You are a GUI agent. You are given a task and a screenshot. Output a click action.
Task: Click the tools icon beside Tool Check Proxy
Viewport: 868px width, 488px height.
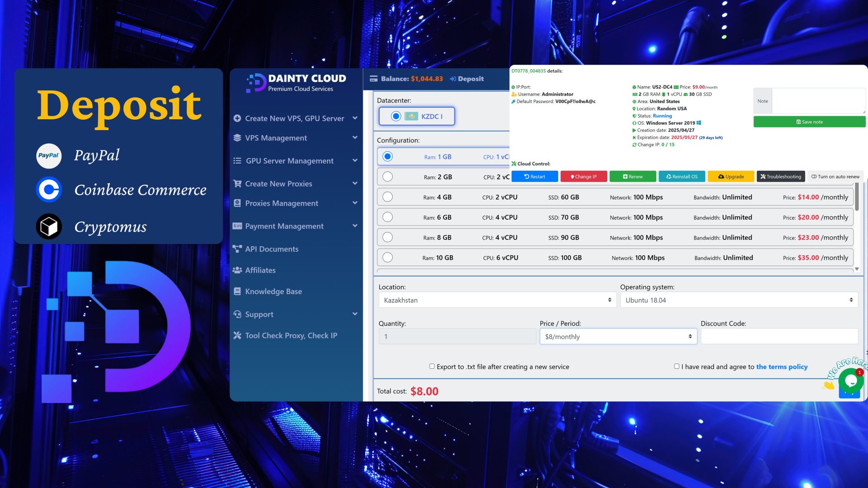(237, 335)
